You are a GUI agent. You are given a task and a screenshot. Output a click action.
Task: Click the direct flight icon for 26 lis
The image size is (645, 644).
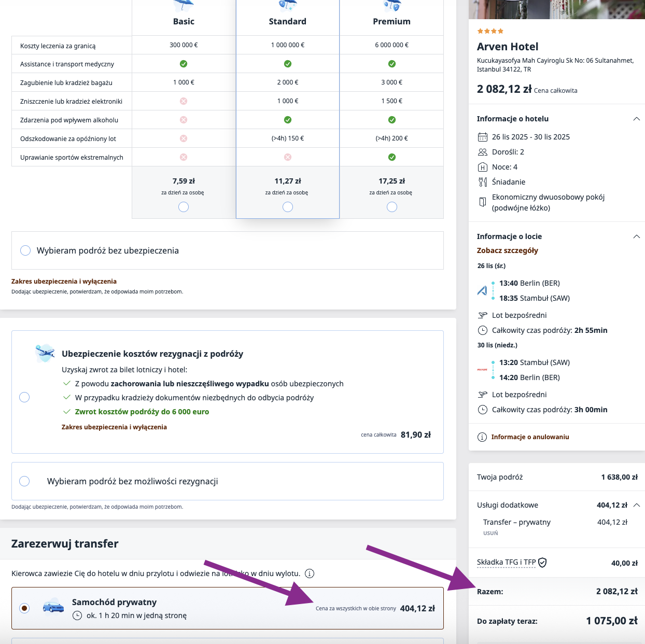click(x=482, y=315)
